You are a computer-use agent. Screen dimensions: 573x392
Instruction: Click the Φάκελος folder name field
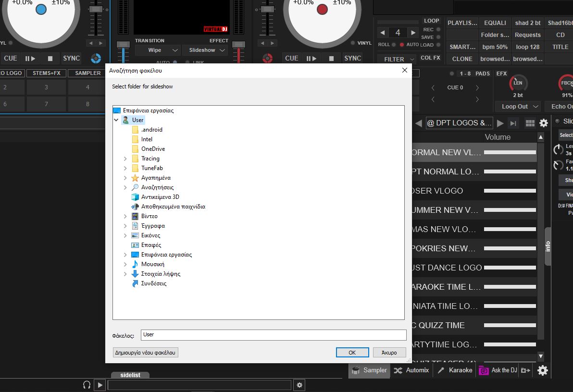pos(274,335)
